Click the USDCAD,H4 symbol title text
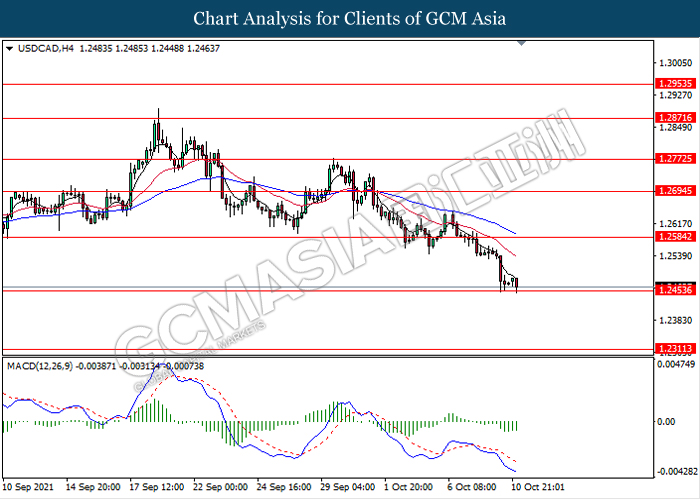This screenshot has height=500, width=700. click(x=46, y=49)
